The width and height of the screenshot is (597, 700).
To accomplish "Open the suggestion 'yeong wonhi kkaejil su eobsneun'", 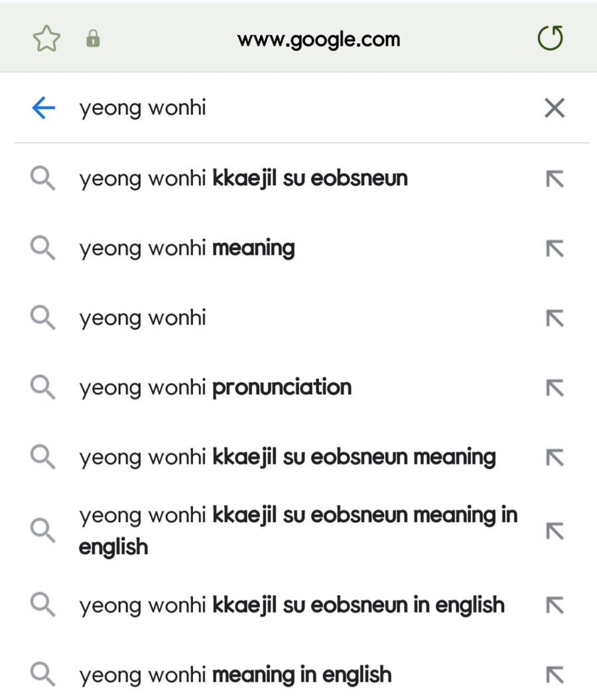I will click(243, 178).
